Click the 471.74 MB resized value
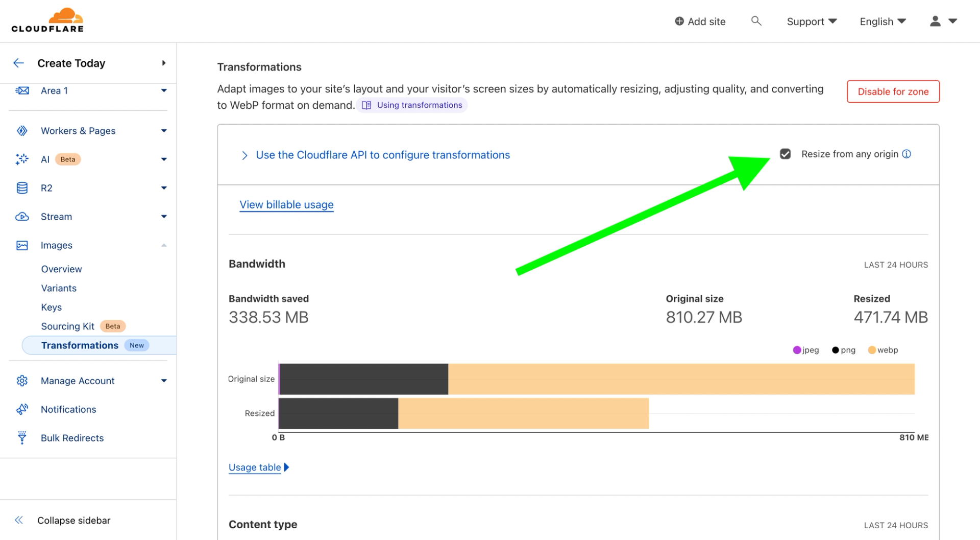The image size is (980, 540). (891, 317)
